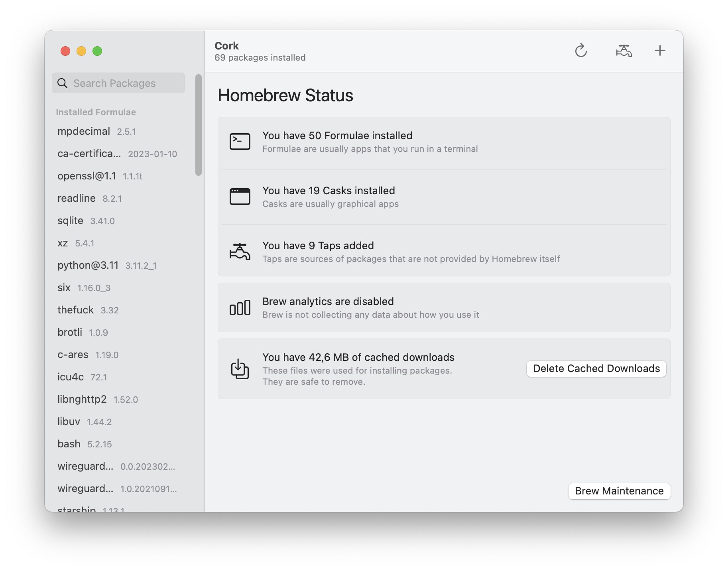The height and width of the screenshot is (571, 728).
Task: Open the add tap faucet icon in toolbar
Action: [624, 51]
